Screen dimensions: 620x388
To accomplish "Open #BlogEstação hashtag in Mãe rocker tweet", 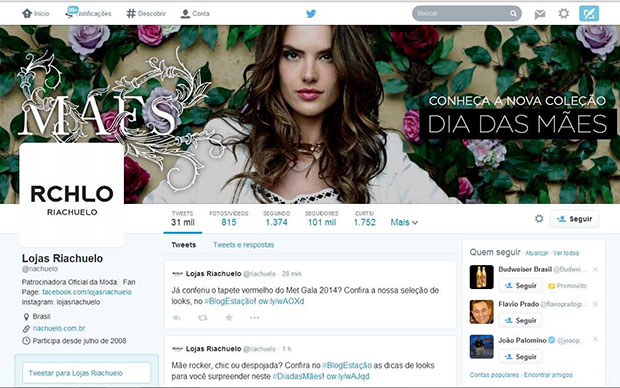I will coord(347,365).
